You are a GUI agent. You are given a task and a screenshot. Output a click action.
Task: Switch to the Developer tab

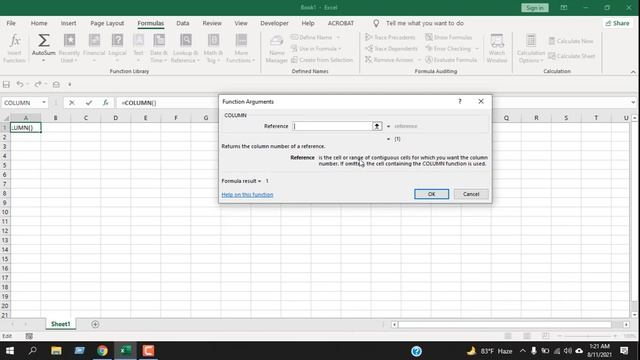(x=274, y=23)
